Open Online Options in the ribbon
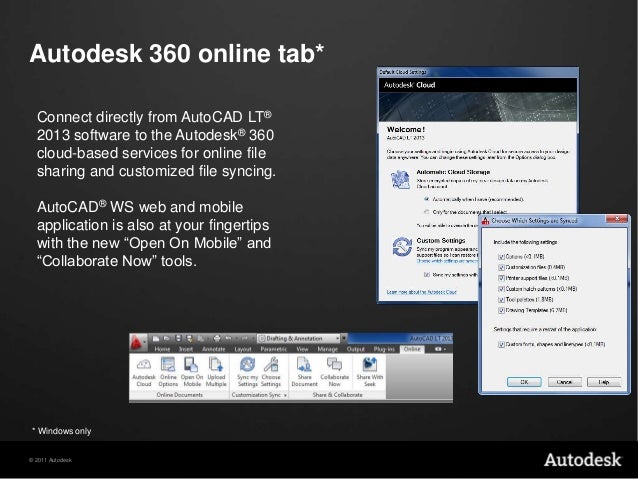This screenshot has width=638, height=479. pos(168,372)
